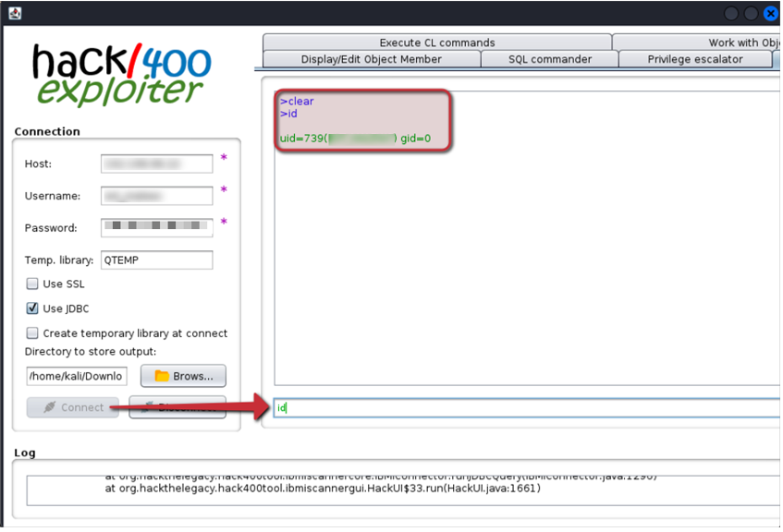Click the 'Log' section heading
The height and width of the screenshot is (532, 783).
coord(24,453)
